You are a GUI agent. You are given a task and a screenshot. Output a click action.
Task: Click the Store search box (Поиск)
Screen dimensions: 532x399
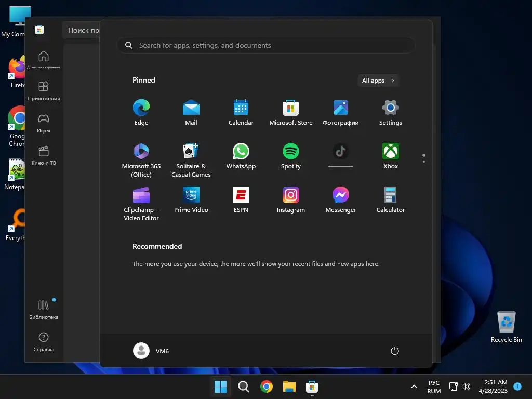click(82, 30)
